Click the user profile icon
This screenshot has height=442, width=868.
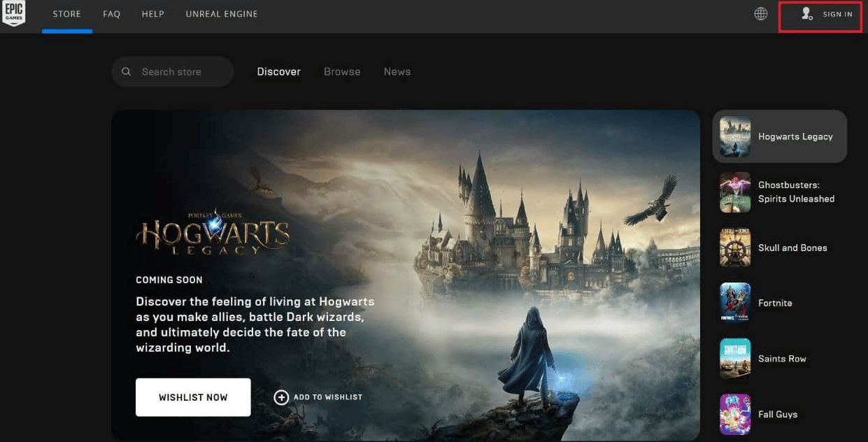[806, 14]
